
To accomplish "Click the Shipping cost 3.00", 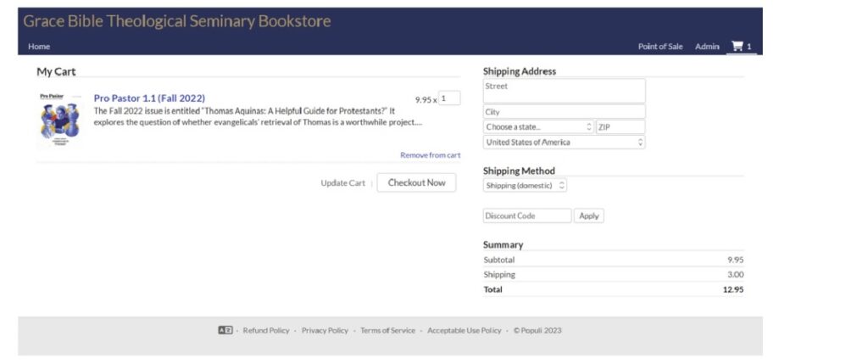I will (736, 274).
